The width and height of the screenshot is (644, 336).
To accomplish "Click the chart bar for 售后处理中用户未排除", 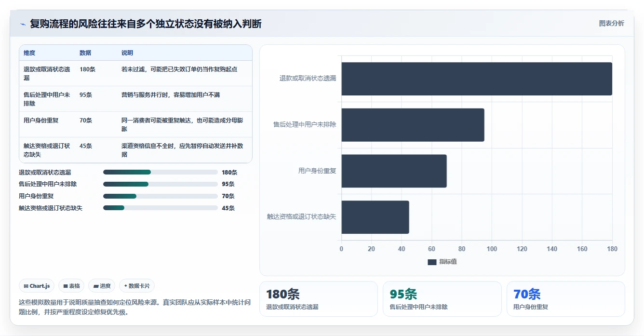I will 413,125.
